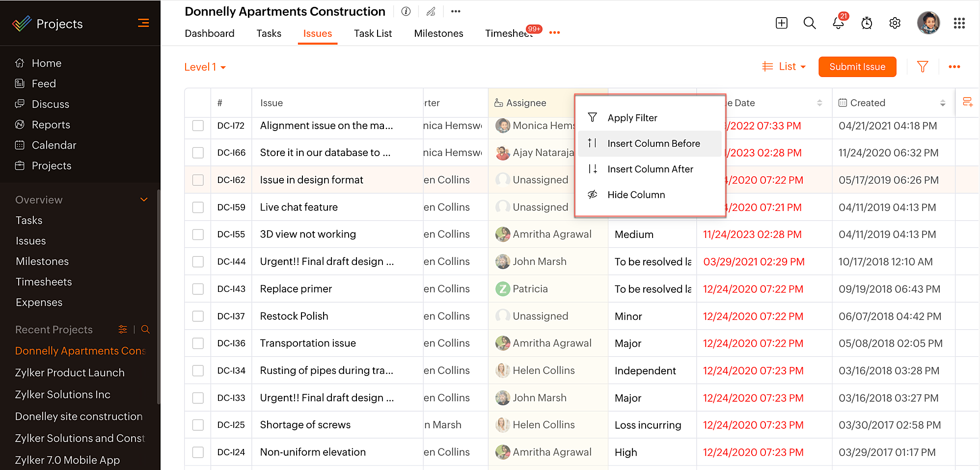
Task: Open the Level 1 dropdown
Action: pyautogui.click(x=205, y=67)
